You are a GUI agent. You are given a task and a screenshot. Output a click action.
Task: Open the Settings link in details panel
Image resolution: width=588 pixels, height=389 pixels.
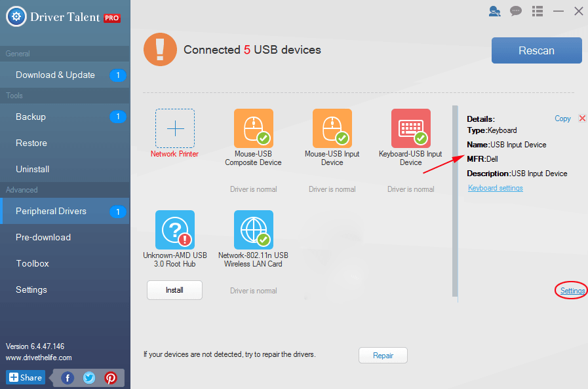[572, 290]
